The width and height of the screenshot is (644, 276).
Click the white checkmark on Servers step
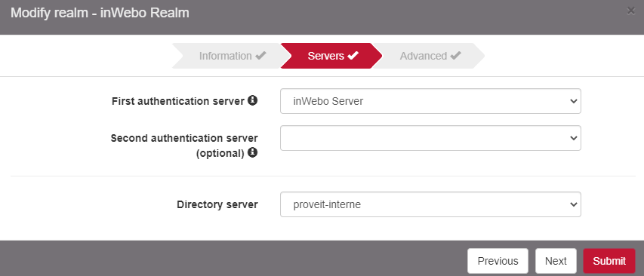(x=353, y=55)
